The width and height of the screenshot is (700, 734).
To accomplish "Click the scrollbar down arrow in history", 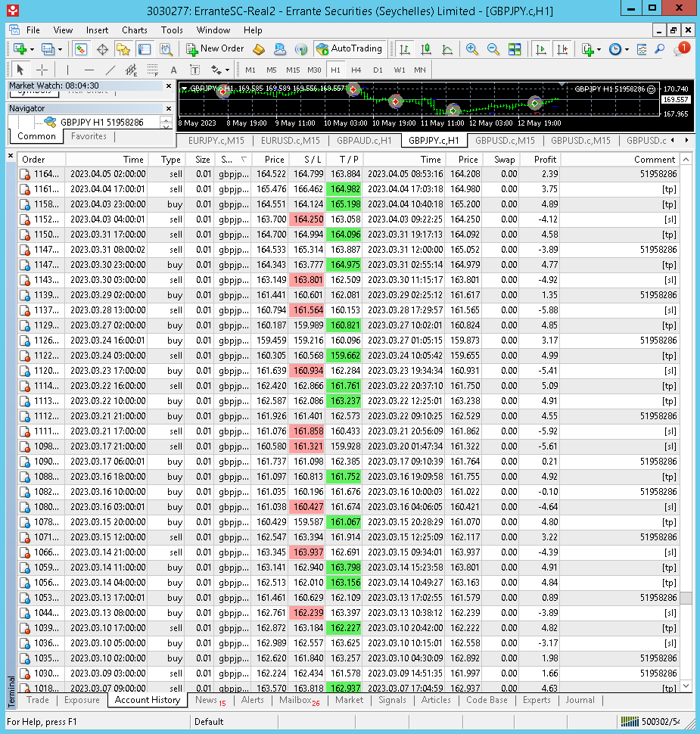I will [x=686, y=686].
